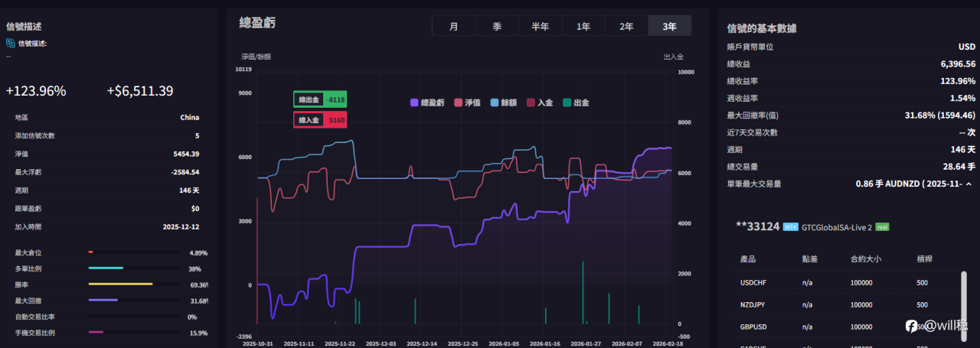Click the Facebook logo in the watermark
The image size is (980, 348).
pos(911,326)
